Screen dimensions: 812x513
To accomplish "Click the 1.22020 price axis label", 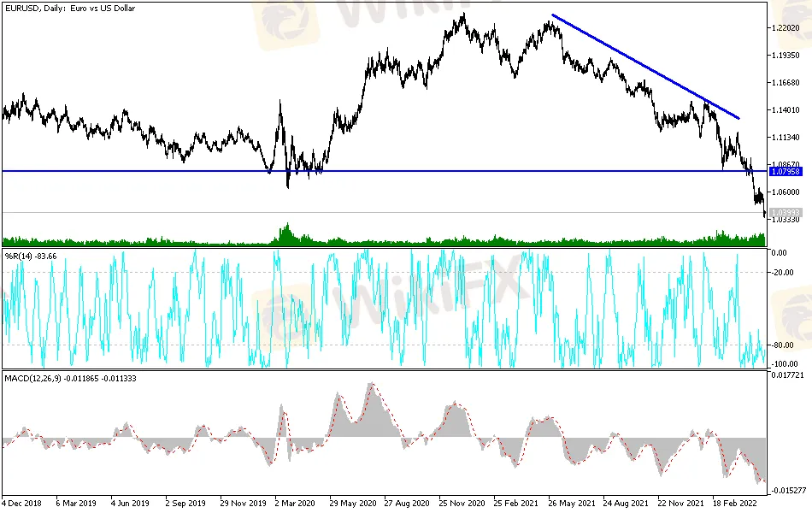I will pyautogui.click(x=786, y=28).
